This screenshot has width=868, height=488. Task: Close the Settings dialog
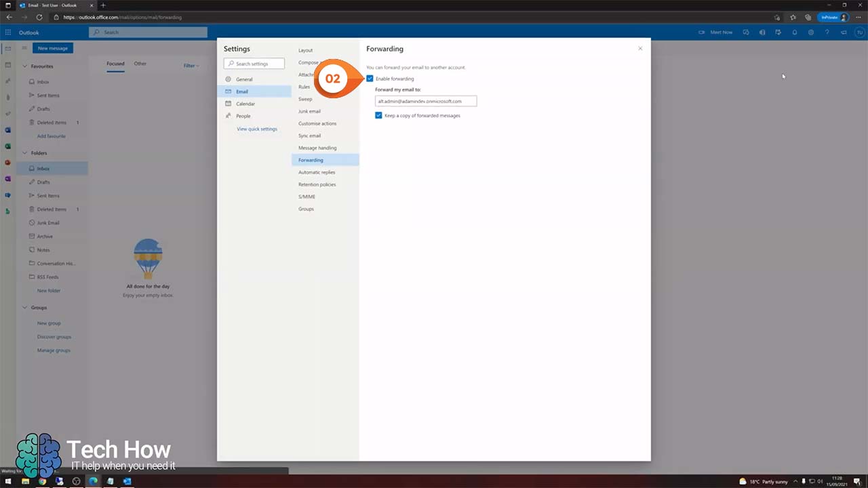click(x=640, y=49)
